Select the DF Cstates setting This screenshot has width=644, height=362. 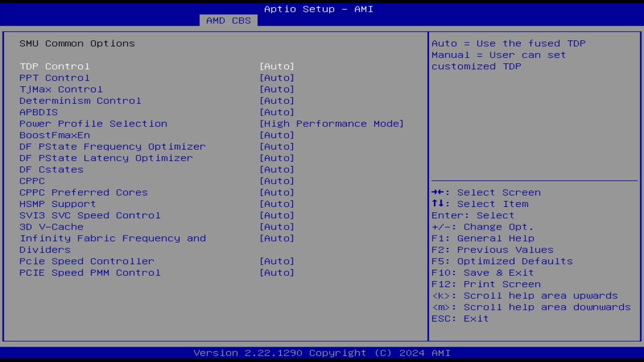click(51, 169)
